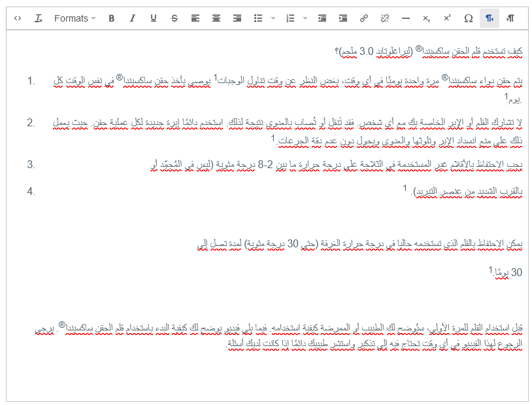Insert a horizontal rule
This screenshot has height=405, width=532.
coord(405,18)
